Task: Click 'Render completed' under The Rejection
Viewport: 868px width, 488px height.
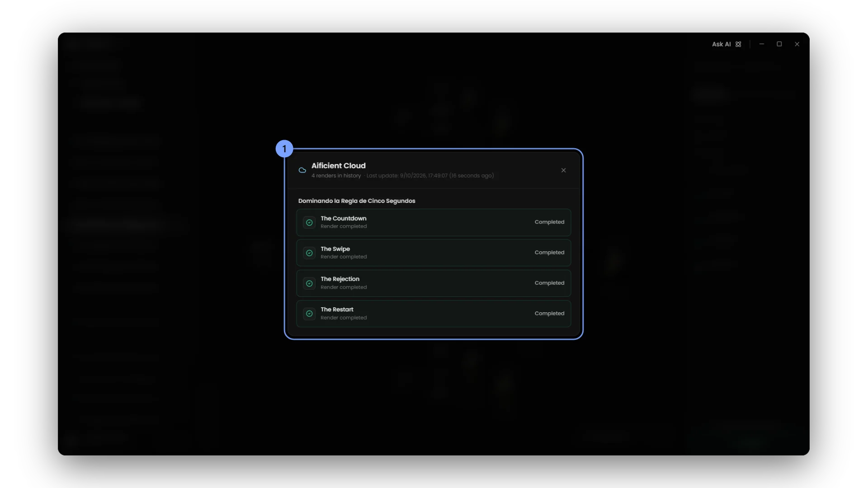Action: point(344,287)
